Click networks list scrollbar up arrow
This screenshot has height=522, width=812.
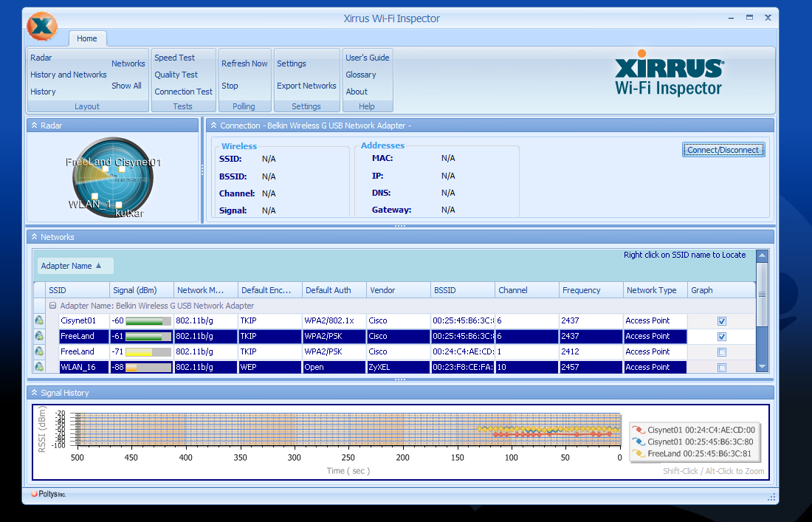click(x=762, y=255)
